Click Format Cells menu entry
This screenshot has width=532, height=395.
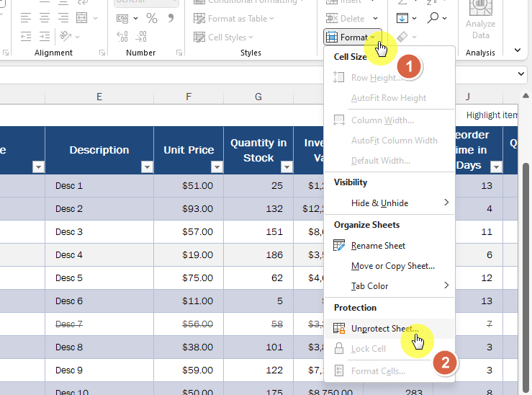(389, 371)
